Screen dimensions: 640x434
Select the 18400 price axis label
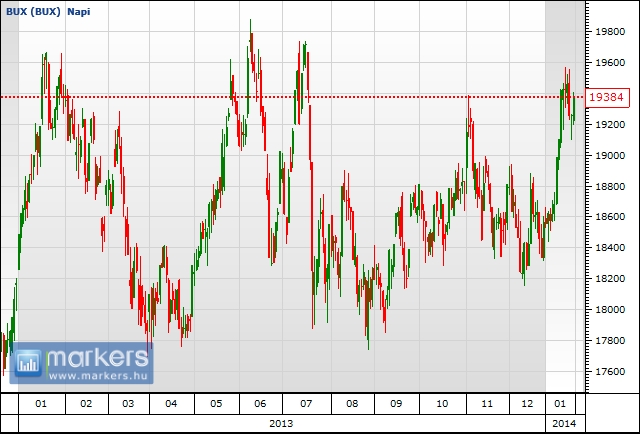[x=610, y=248]
